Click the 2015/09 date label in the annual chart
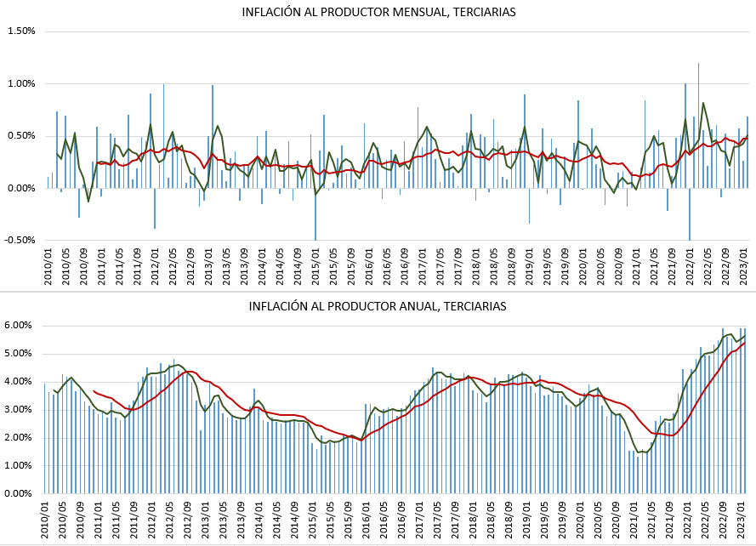Image resolution: width=756 pixels, height=546 pixels. point(348,520)
